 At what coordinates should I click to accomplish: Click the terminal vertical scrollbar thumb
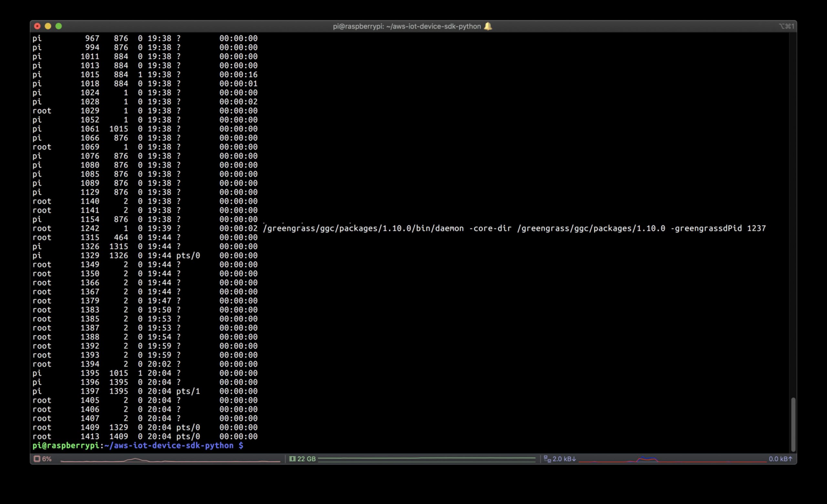(793, 424)
